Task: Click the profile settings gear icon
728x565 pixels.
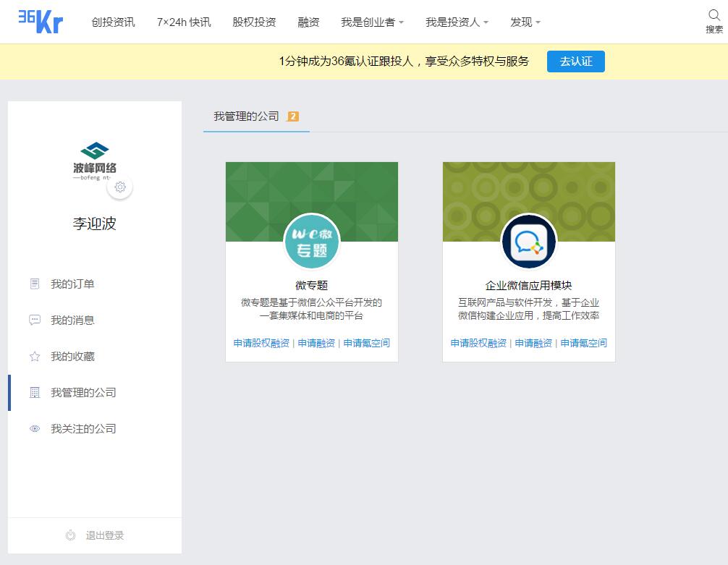Action: point(120,187)
